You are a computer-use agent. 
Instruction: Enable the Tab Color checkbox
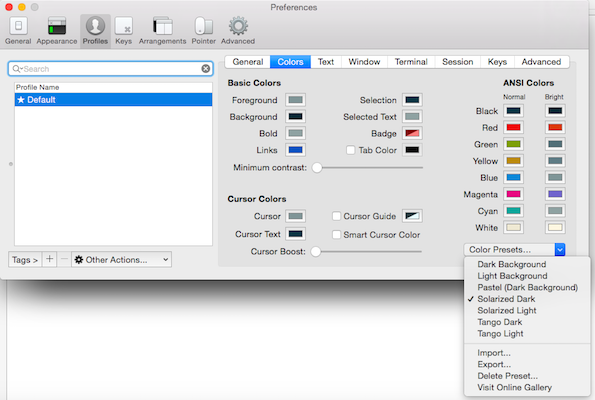tap(351, 150)
